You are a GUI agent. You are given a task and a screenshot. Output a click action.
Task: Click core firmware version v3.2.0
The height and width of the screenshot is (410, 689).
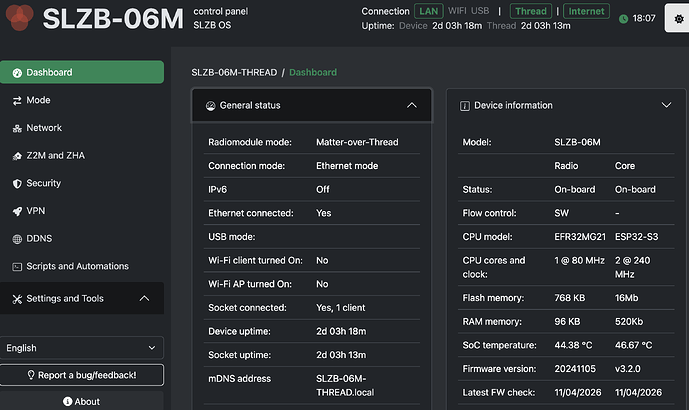(627, 369)
